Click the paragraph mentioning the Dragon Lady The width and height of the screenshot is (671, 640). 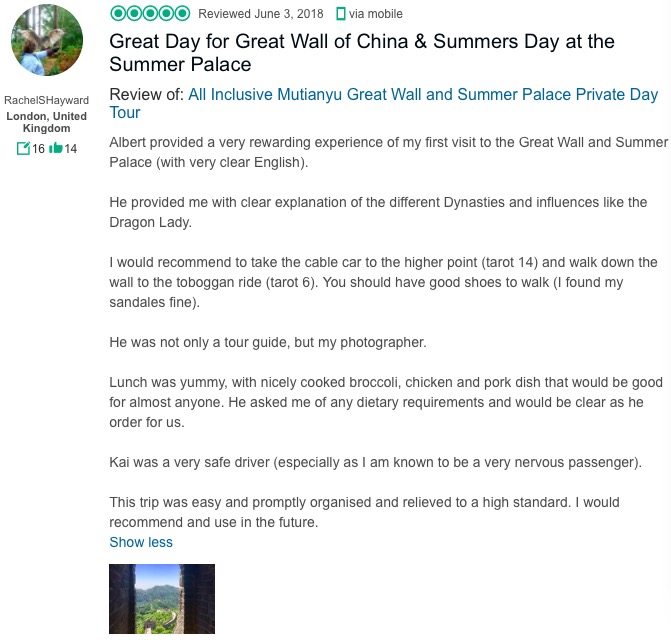[x=378, y=212]
